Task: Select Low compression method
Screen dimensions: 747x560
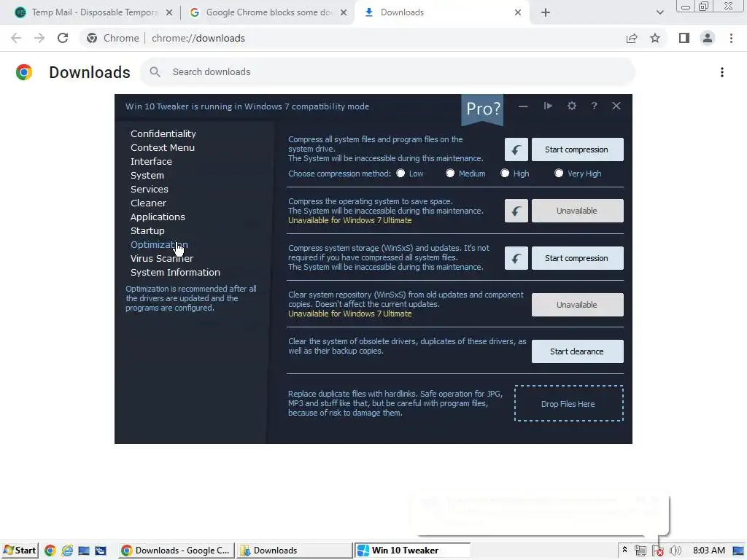Action: click(x=400, y=174)
